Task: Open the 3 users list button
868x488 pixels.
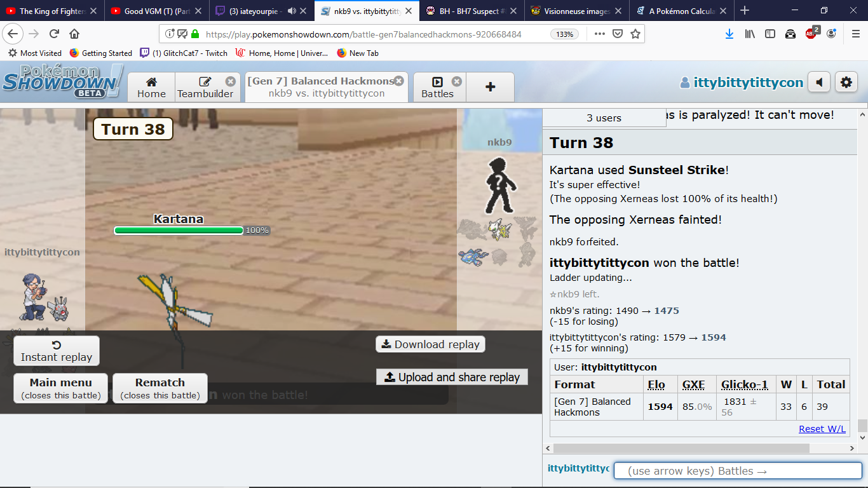Action: [604, 118]
